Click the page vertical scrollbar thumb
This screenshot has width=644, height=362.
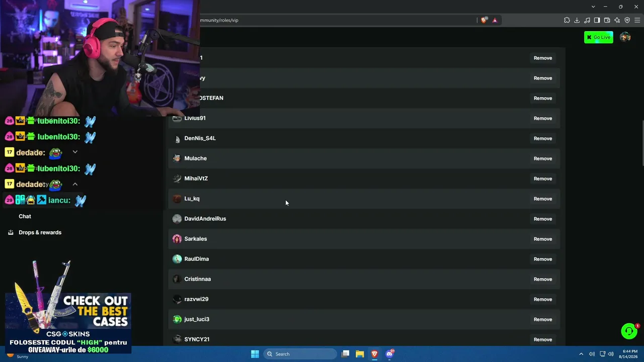coord(642,142)
